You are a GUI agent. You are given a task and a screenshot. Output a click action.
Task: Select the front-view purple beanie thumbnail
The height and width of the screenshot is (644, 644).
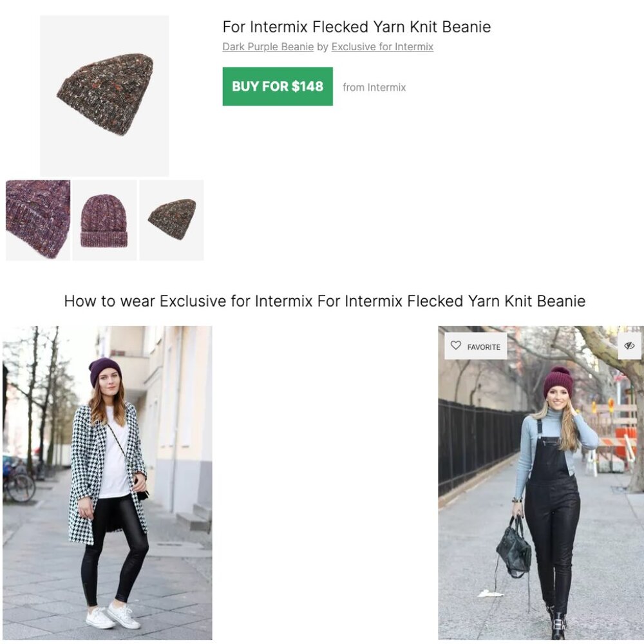tap(104, 220)
